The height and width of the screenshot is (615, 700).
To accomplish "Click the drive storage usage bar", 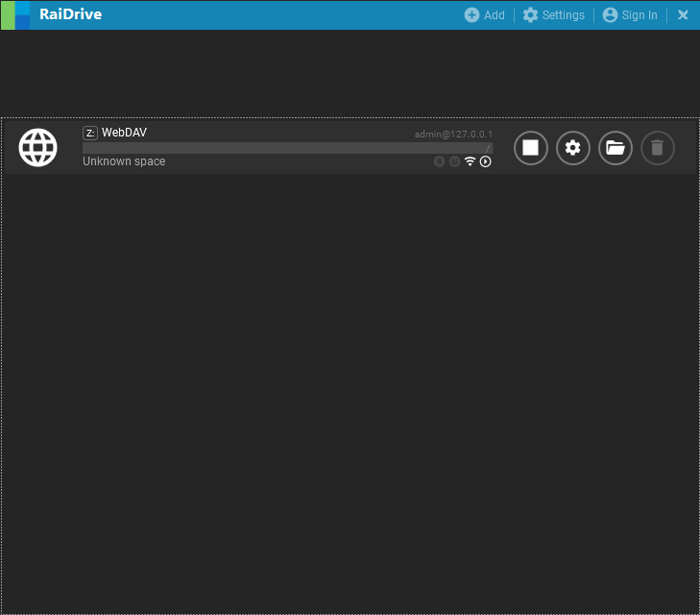I will click(287, 148).
